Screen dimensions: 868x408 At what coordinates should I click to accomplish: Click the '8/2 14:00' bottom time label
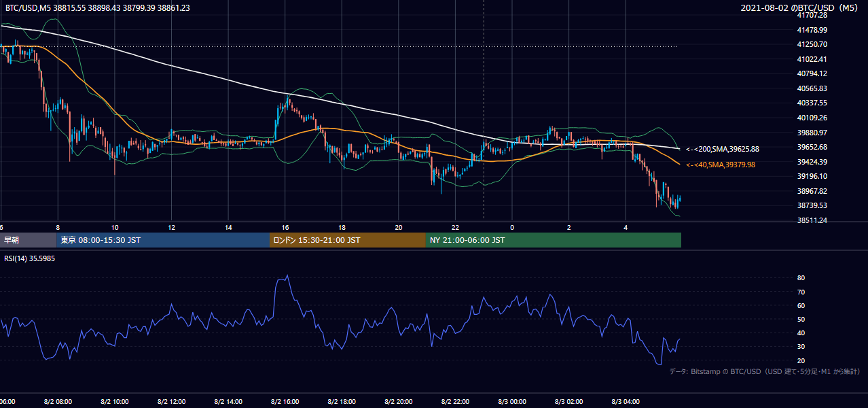pos(228,402)
